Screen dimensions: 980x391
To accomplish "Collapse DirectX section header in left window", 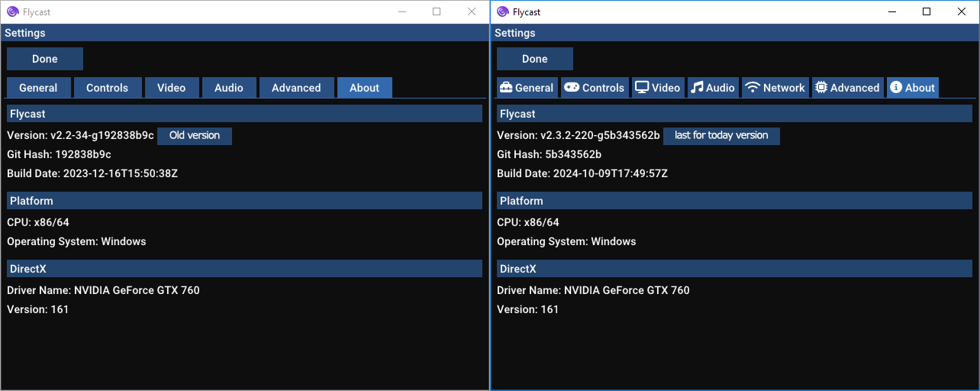I will pyautogui.click(x=244, y=269).
